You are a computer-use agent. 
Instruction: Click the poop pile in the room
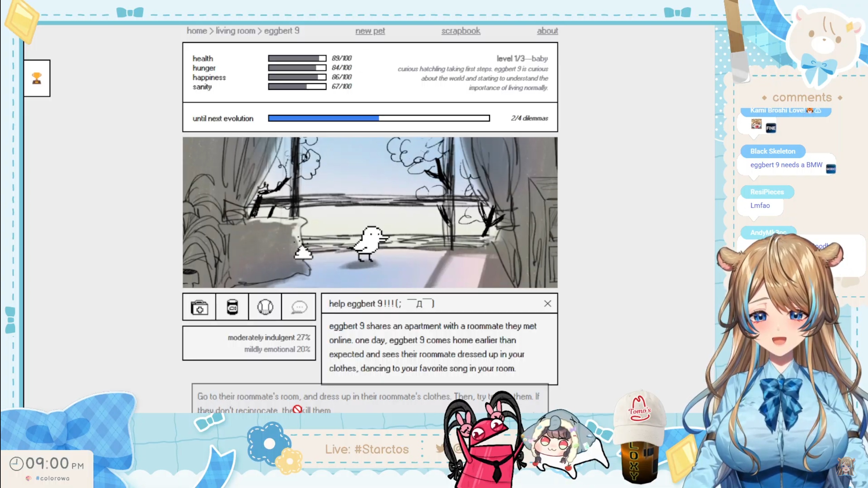click(303, 253)
